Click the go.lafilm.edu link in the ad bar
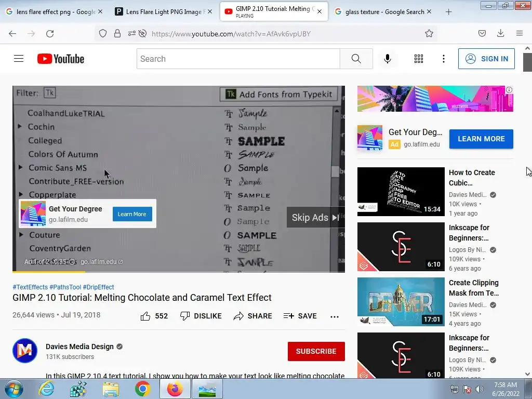Viewport: 532px width, 399px height. point(101,262)
